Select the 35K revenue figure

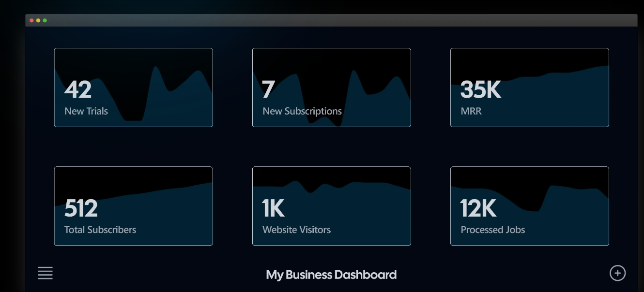click(x=480, y=89)
